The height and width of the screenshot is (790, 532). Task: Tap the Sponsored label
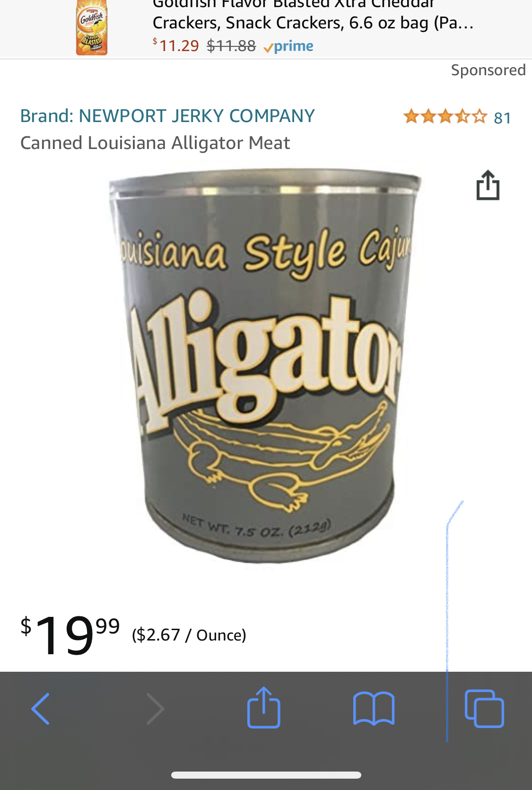[488, 70]
